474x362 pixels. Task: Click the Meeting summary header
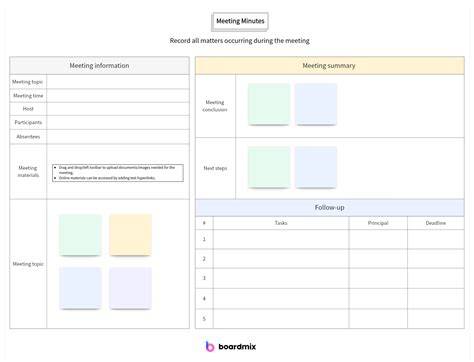click(330, 66)
